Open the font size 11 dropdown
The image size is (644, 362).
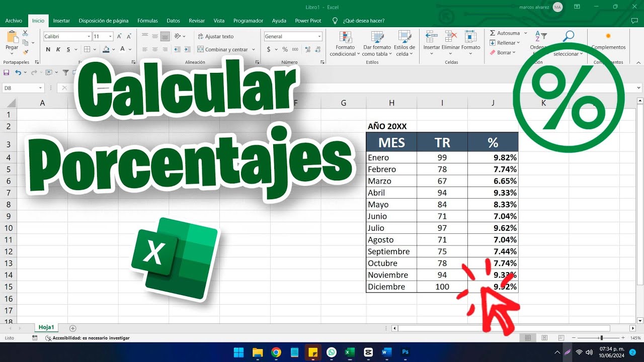[x=110, y=36]
